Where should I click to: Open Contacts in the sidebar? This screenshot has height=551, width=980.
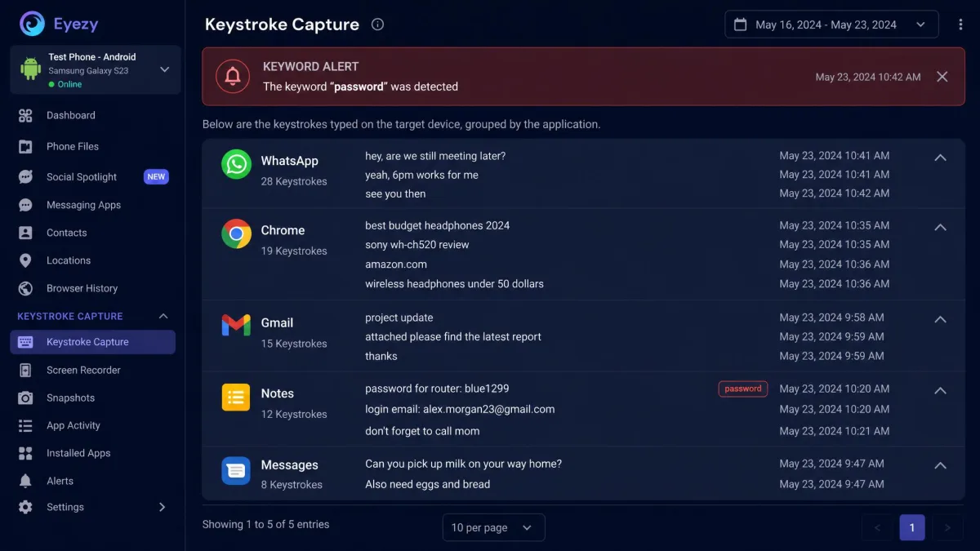point(67,233)
